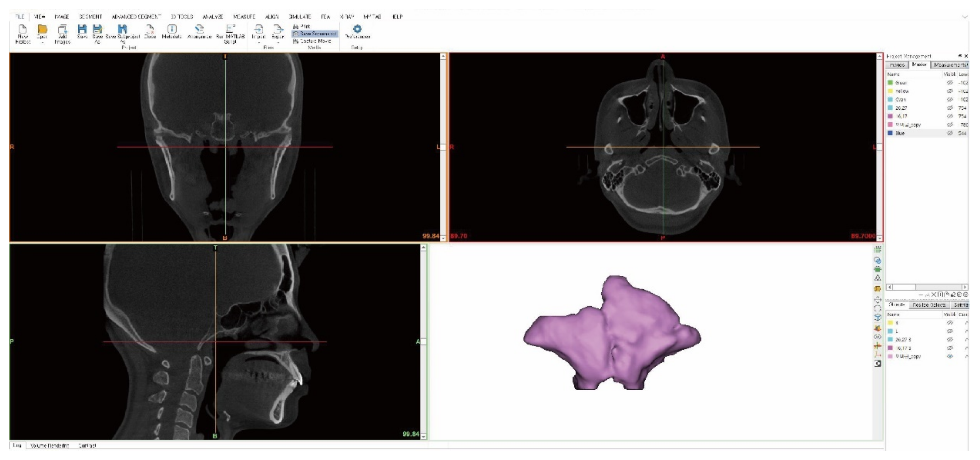The width and height of the screenshot is (980, 460).
Task: Click the Add Images icon
Action: (62, 30)
